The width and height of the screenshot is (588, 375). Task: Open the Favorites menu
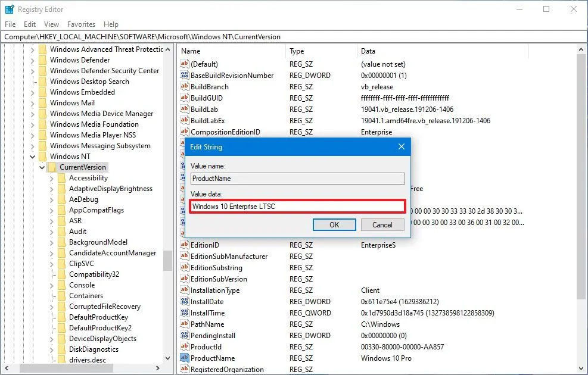click(x=81, y=24)
